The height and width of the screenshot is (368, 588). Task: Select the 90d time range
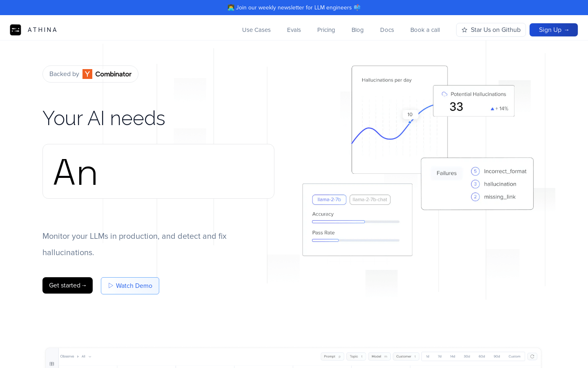coord(497,357)
